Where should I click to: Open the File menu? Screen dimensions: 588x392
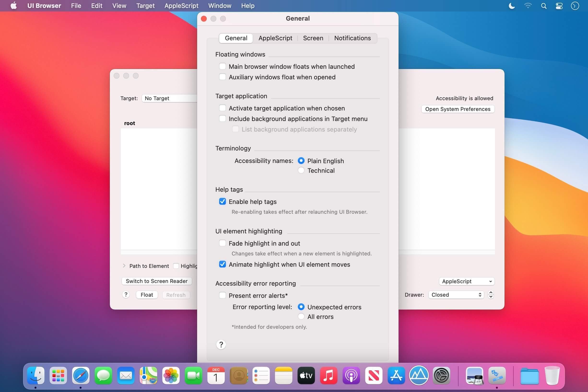click(x=76, y=6)
